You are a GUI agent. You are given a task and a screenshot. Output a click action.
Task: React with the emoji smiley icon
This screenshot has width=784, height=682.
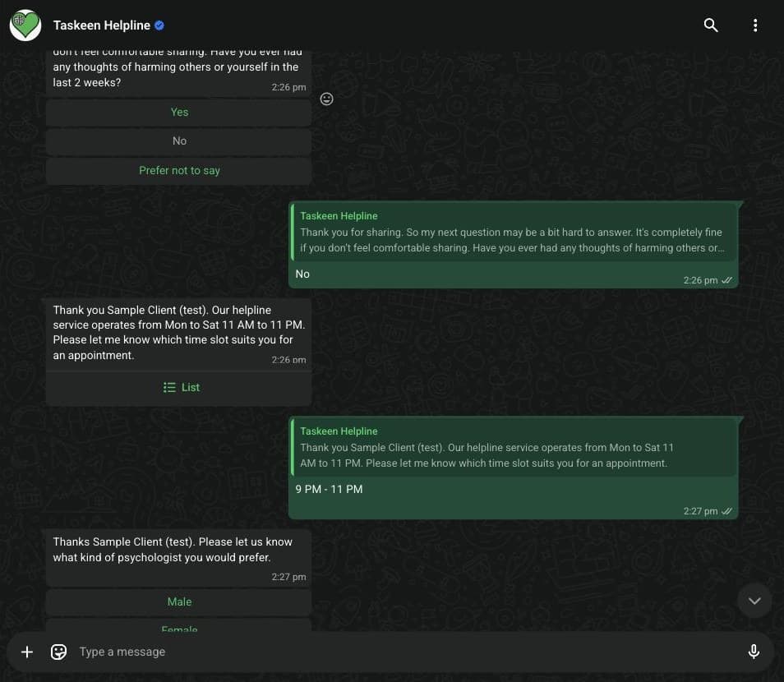pyautogui.click(x=326, y=99)
